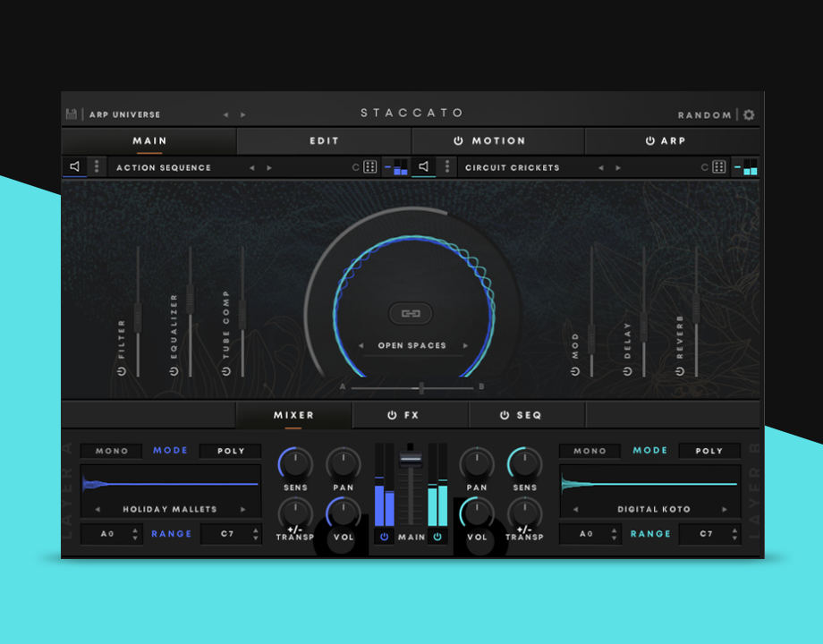Enable the Reverb power button
The height and width of the screenshot is (644, 823).
pyautogui.click(x=680, y=370)
